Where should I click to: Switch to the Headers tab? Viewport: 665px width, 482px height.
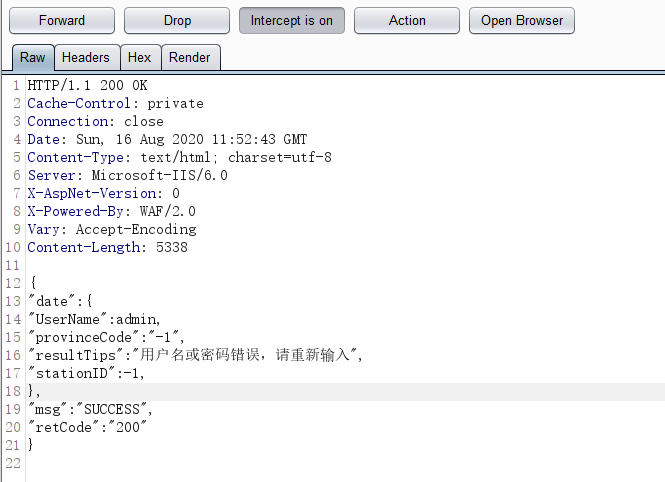pos(86,58)
